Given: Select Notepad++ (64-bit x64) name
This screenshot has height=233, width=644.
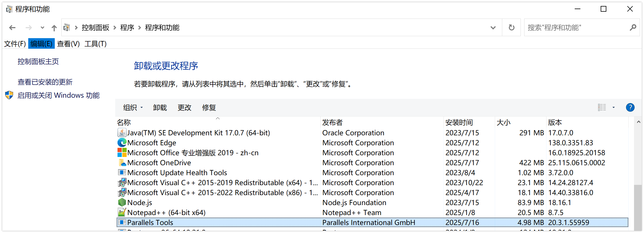Looking at the screenshot, I should point(166,212).
